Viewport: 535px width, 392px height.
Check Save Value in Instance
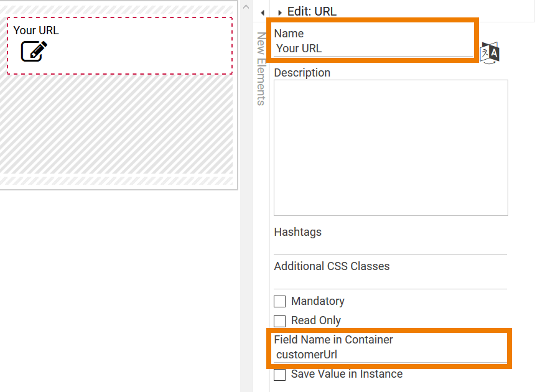coord(280,375)
